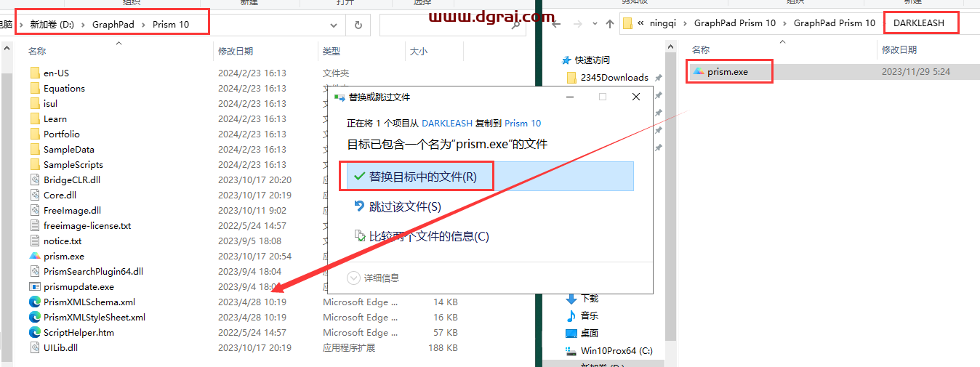
Task: Follow the DARKLEASH link in dialog
Action: (x=446, y=123)
